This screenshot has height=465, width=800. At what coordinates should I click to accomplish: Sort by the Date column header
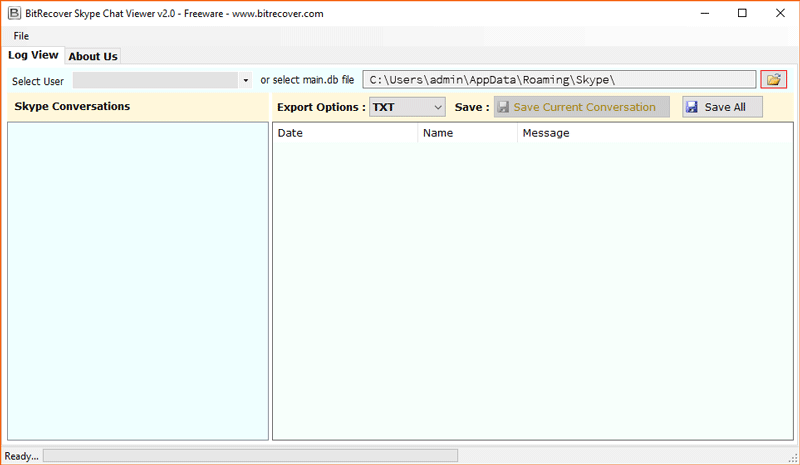tap(345, 133)
